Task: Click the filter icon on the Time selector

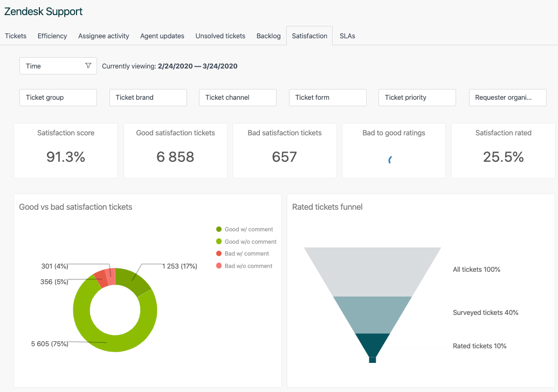Action: click(x=88, y=65)
